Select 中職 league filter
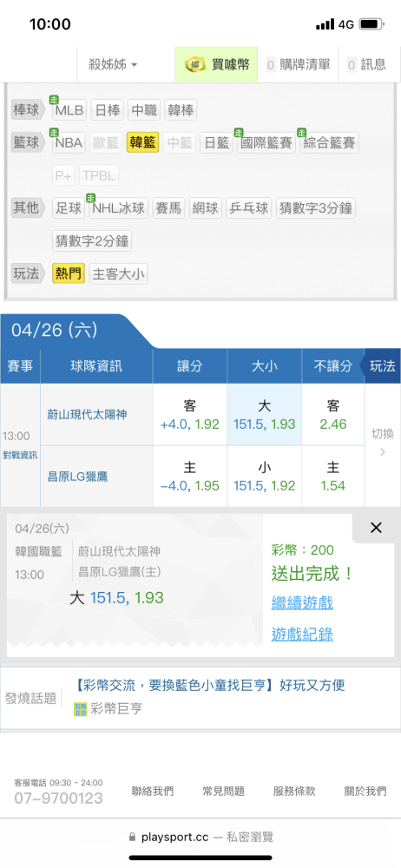The image size is (401, 868). (144, 111)
